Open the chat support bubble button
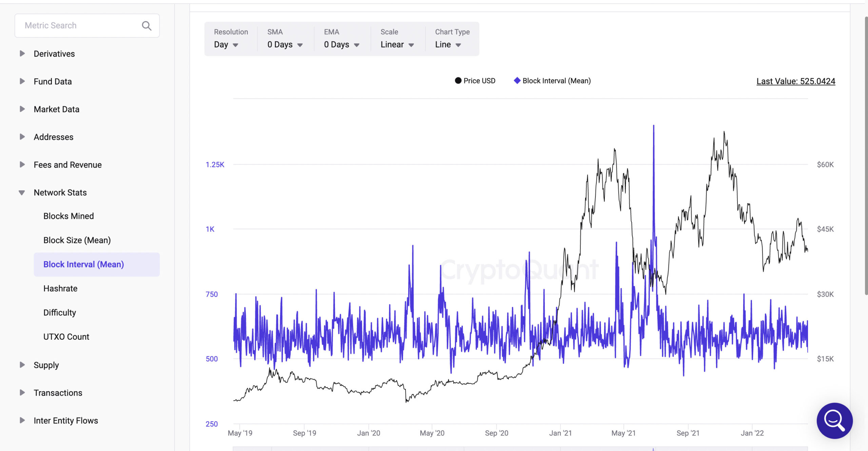 point(834,420)
